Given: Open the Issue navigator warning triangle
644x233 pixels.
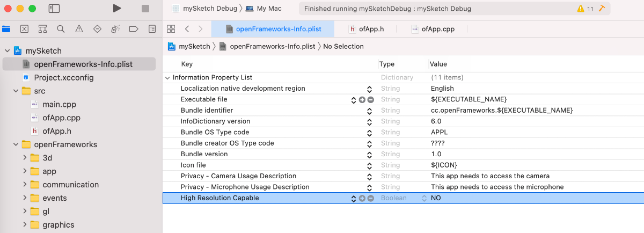Looking at the screenshot, I should [79, 29].
